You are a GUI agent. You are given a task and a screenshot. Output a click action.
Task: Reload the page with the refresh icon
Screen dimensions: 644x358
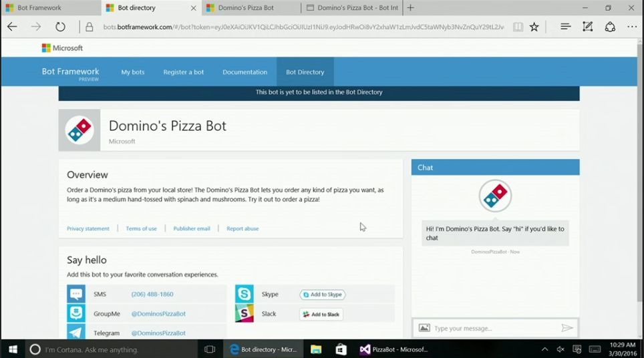pos(60,27)
